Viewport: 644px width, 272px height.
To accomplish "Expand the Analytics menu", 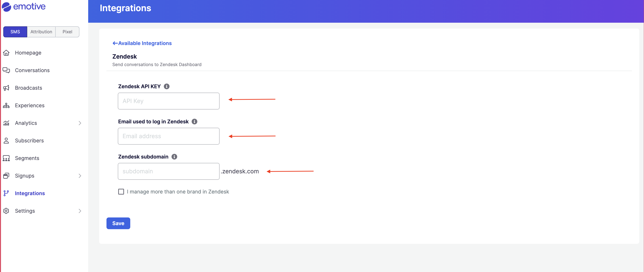I will tap(80, 123).
